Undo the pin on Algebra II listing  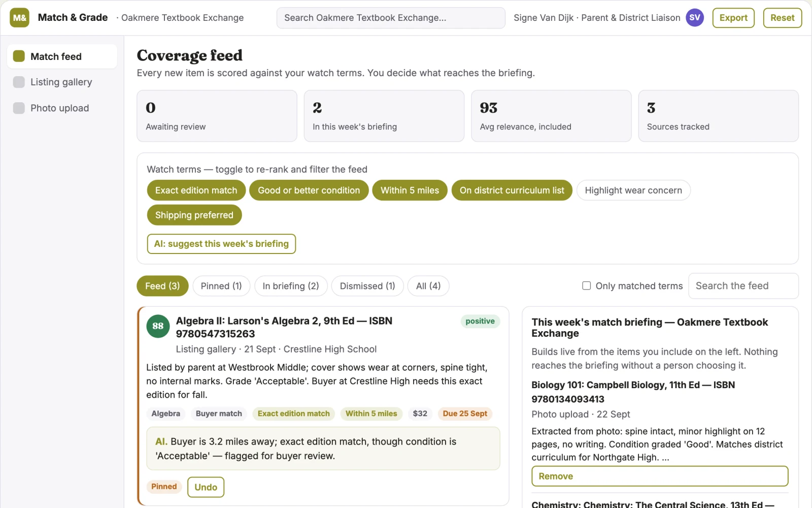click(x=206, y=487)
